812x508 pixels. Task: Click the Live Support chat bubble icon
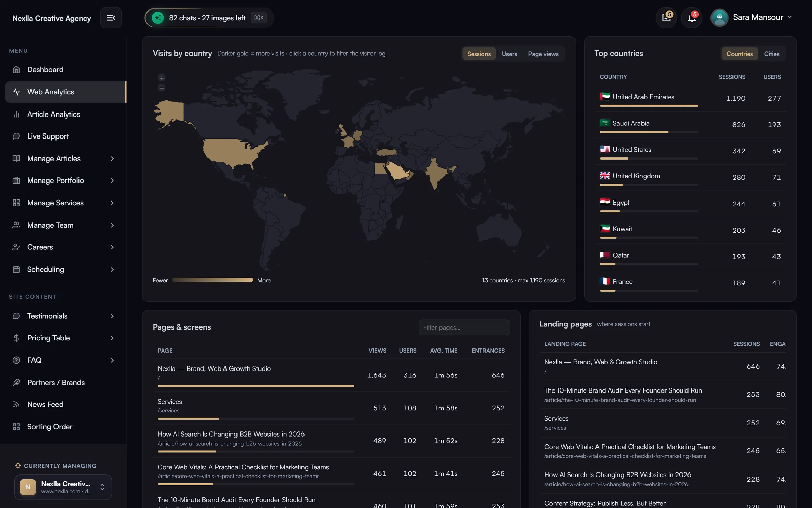point(16,136)
